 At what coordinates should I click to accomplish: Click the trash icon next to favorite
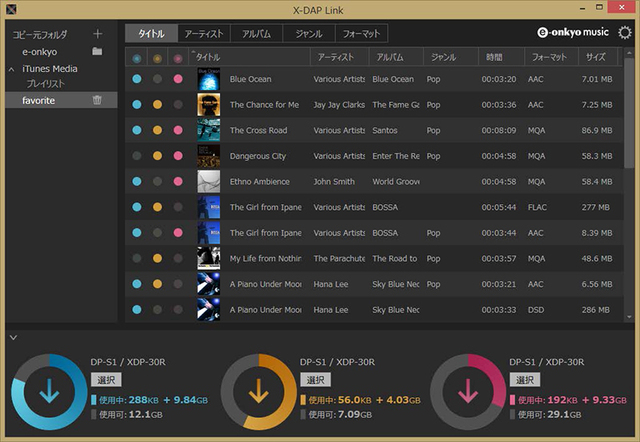pyautogui.click(x=97, y=100)
